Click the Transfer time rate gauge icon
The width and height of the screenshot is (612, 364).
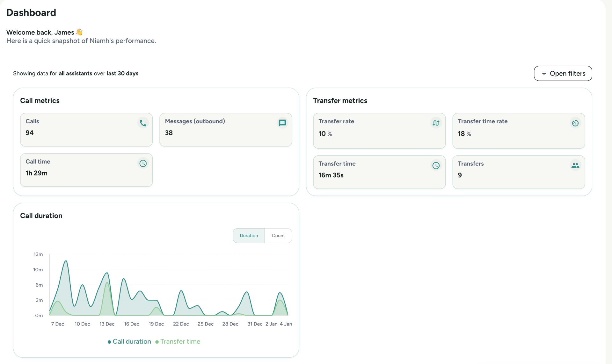575,123
